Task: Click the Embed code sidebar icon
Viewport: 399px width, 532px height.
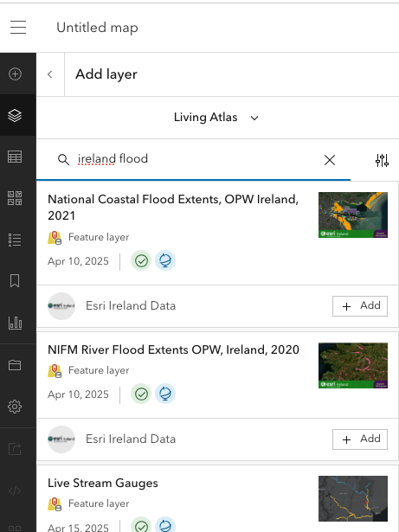Action: pos(15,491)
